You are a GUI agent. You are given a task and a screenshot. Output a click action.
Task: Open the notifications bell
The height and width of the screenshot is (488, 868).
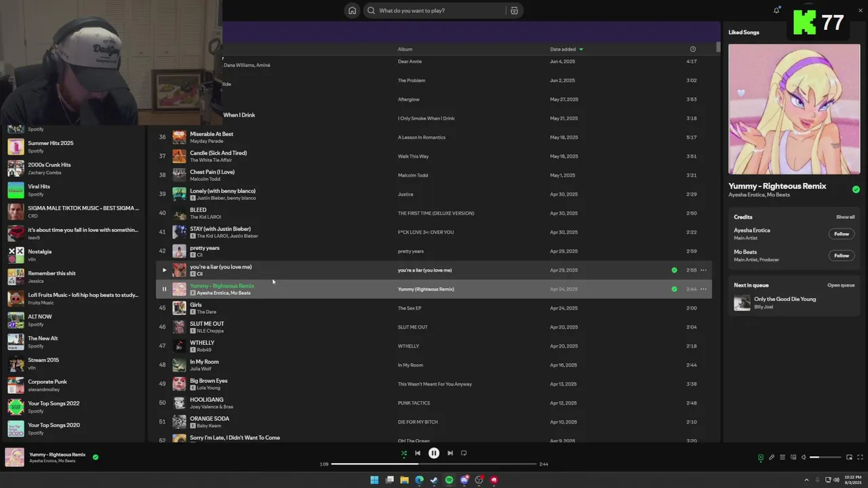point(776,10)
